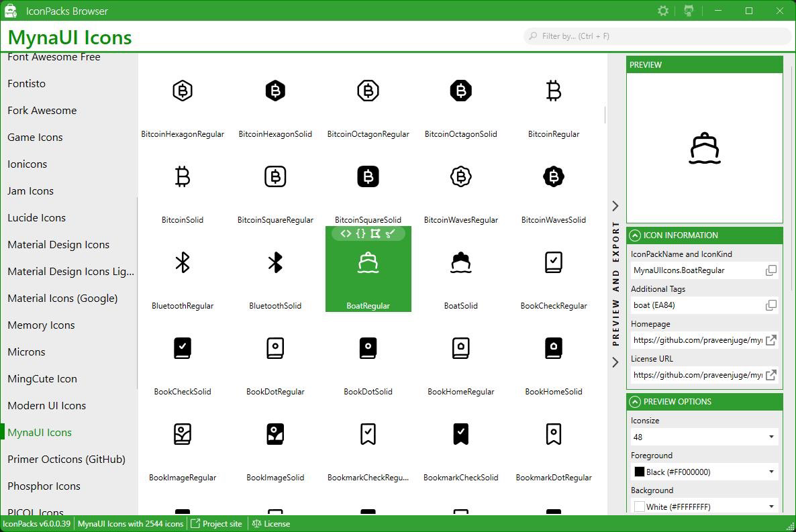Viewport: 796px width, 532px height.
Task: Open the Homepage link externally
Action: pyautogui.click(x=770, y=340)
